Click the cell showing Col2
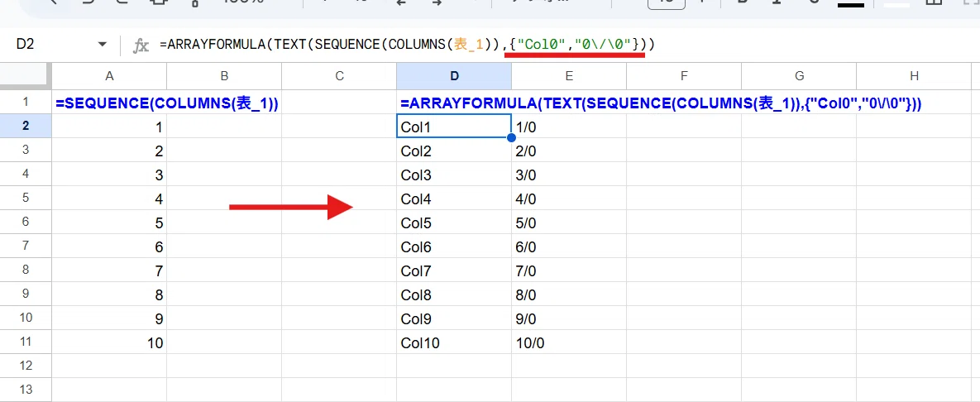Screen dimensions: 980x402 (454, 150)
